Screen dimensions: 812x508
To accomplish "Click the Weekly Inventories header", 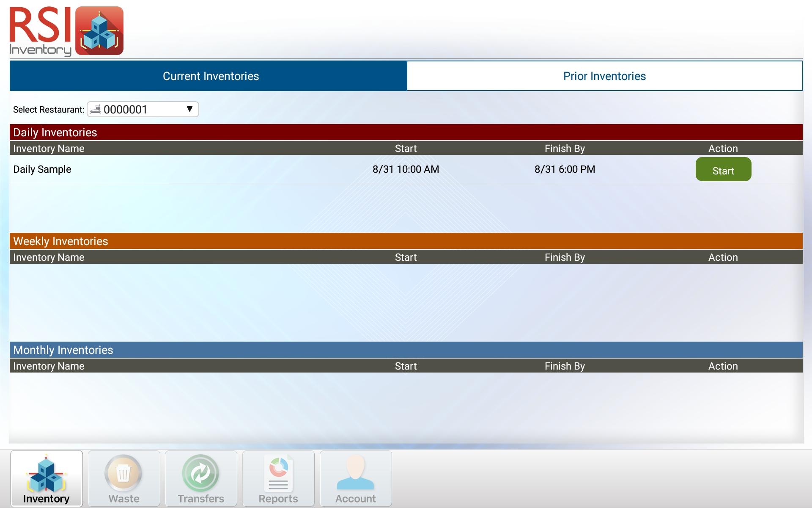I will click(x=406, y=241).
